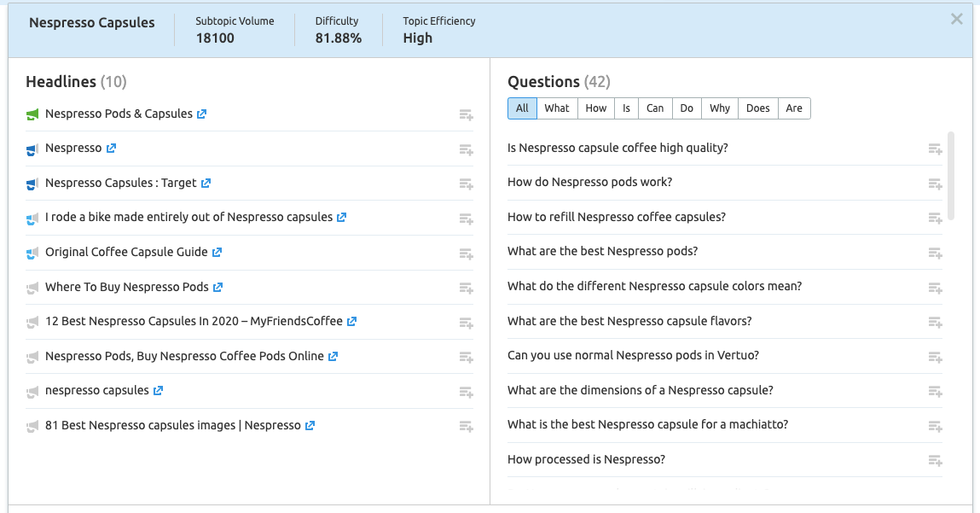Viewport: 980px width, 513px height.
Task: Select the 'Does' filter tab
Action: 757,108
